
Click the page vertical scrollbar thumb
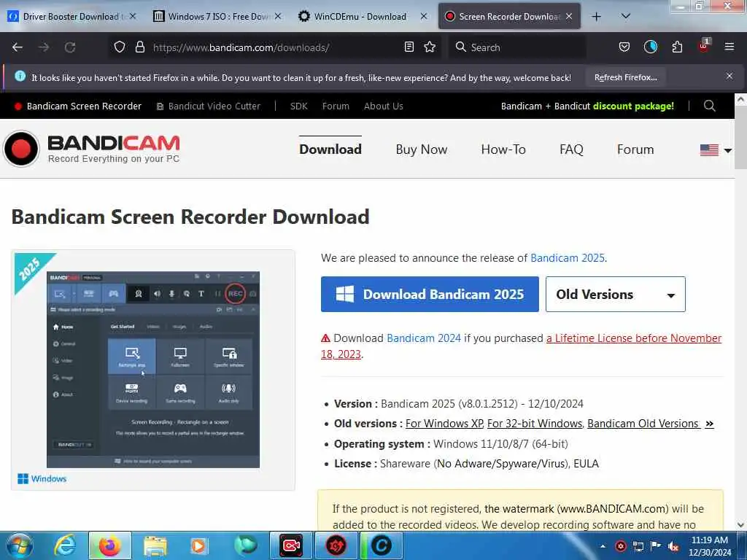[x=740, y=137]
